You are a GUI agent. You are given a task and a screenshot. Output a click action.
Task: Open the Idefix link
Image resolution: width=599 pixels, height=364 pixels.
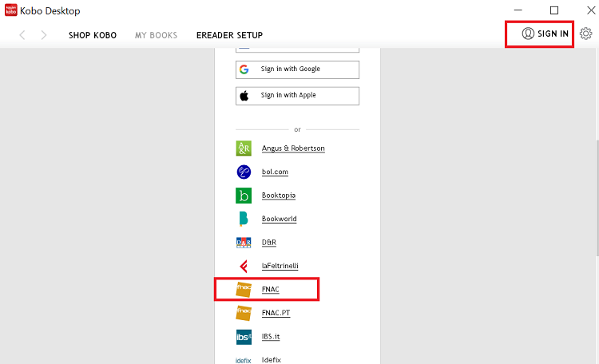pos(272,360)
